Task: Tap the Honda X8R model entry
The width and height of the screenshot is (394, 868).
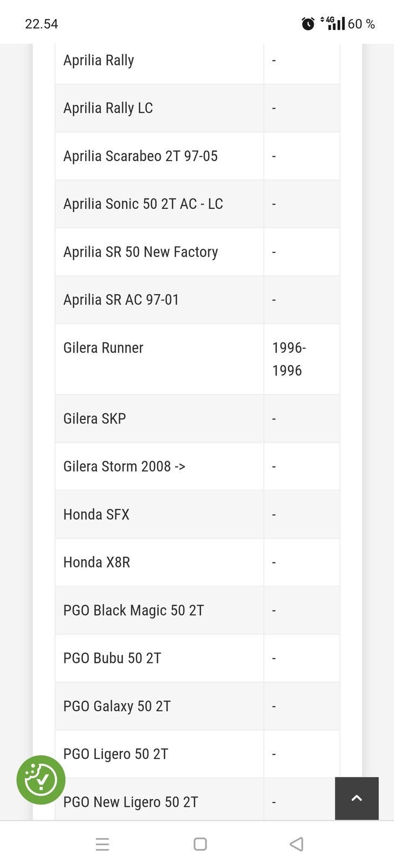Action: (x=96, y=562)
